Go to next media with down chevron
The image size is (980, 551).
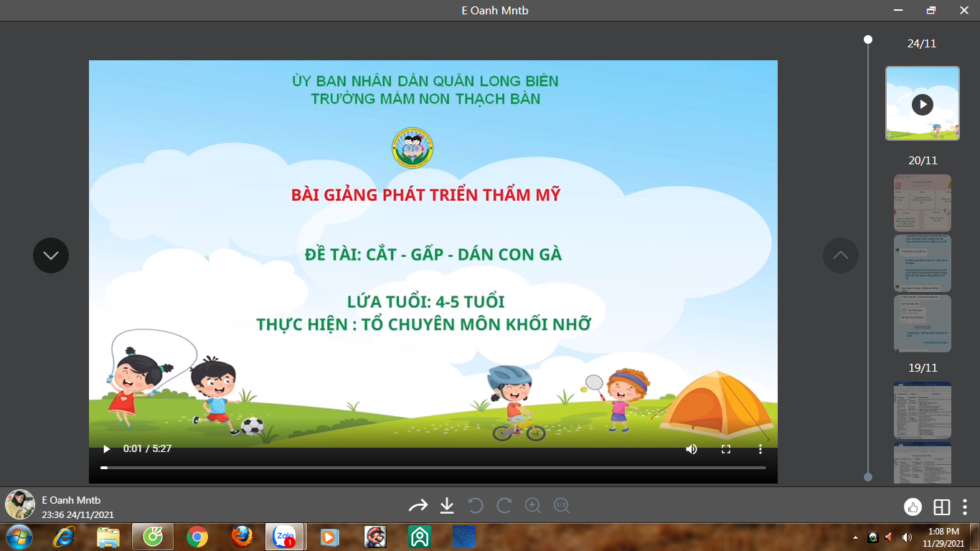[x=51, y=255]
